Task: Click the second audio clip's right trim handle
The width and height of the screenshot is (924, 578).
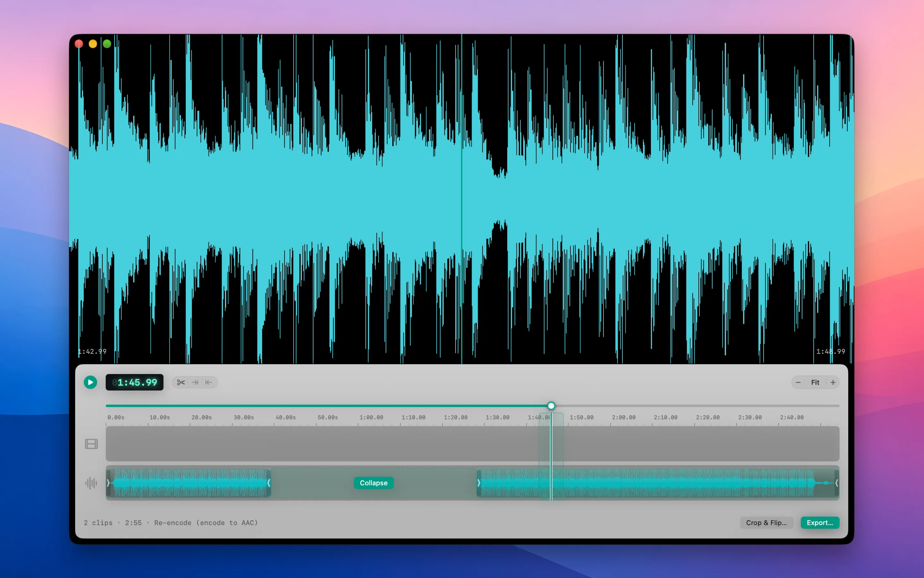Action: tap(836, 483)
